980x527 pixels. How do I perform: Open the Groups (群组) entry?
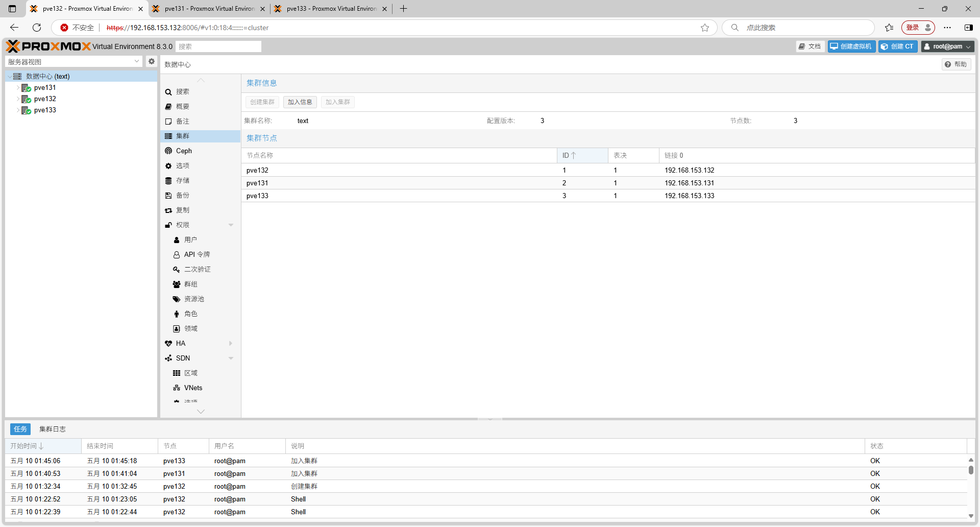[x=200, y=284]
